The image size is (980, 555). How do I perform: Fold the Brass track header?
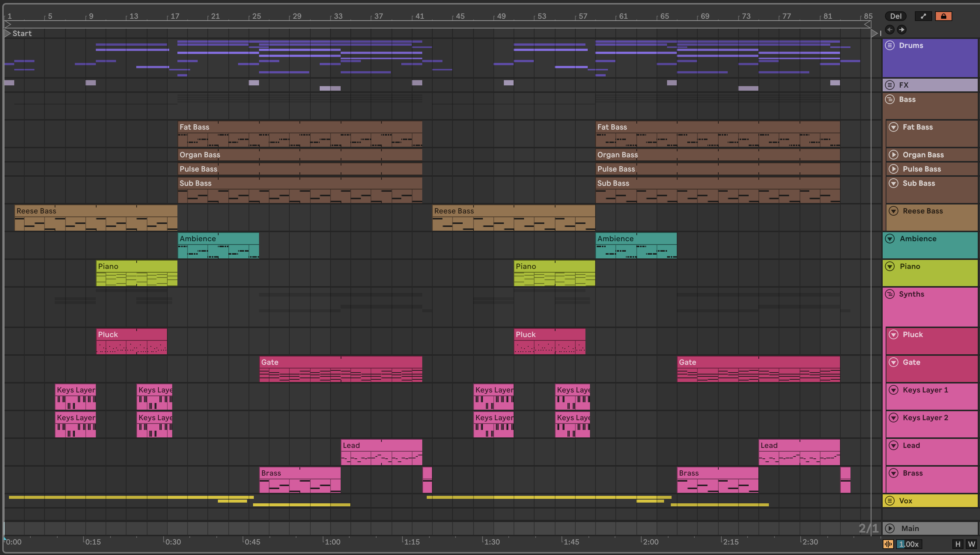click(x=894, y=473)
